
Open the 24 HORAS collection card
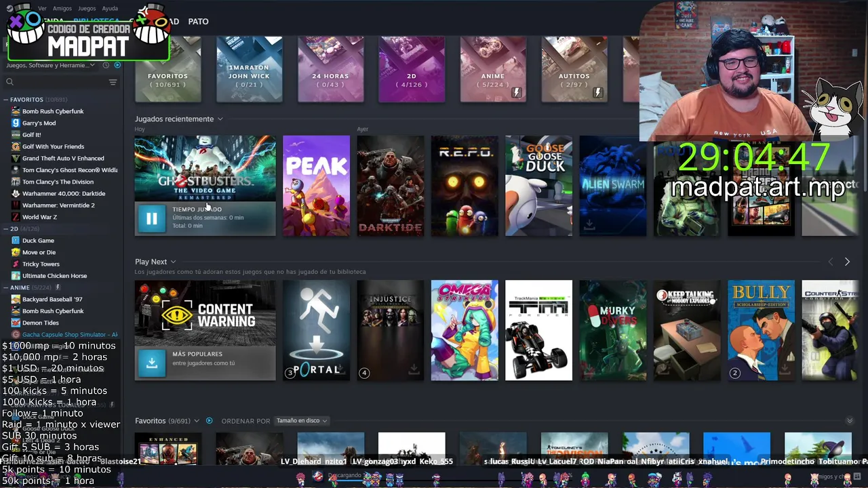pyautogui.click(x=330, y=69)
